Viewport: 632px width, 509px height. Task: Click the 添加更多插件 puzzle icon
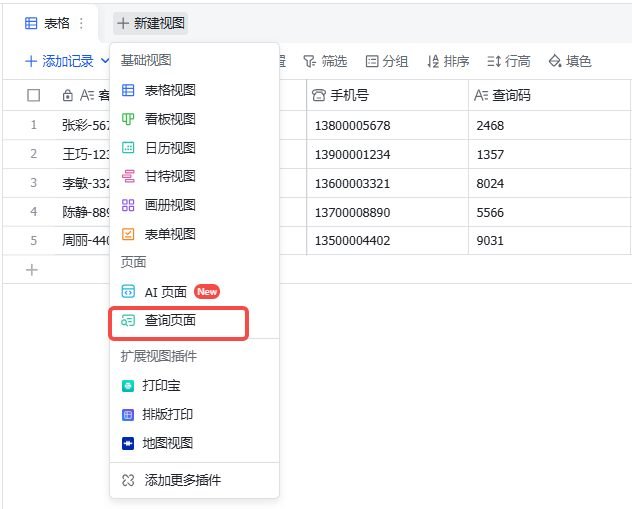pyautogui.click(x=128, y=480)
